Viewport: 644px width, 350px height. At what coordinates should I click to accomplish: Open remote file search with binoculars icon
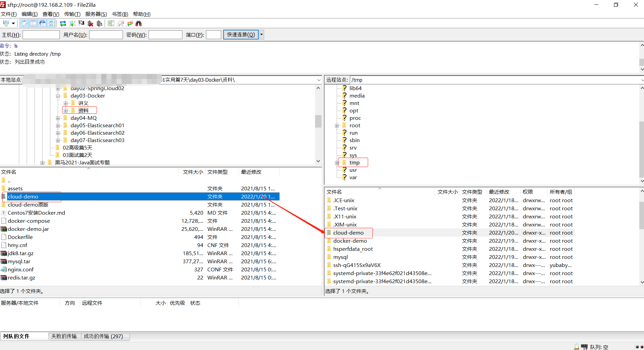pos(139,23)
